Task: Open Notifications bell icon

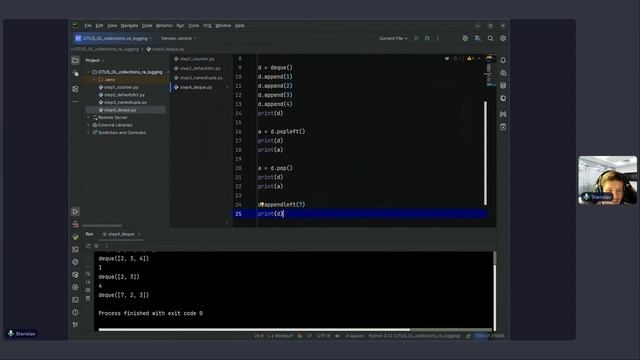Action: (x=503, y=60)
